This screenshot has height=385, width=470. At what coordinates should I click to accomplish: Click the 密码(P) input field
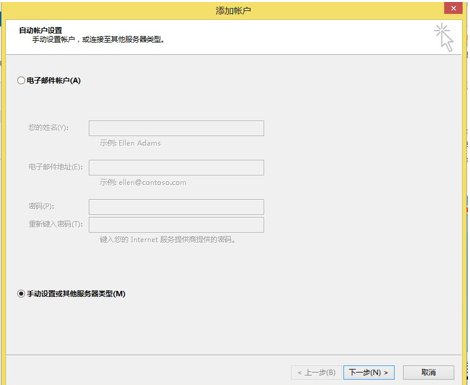(176, 207)
